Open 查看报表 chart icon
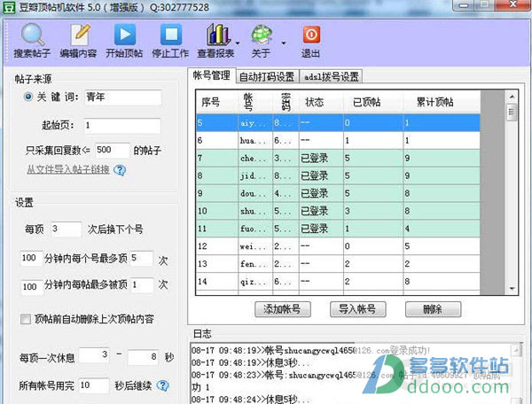Image resolution: width=532 pixels, height=404 pixels. [x=217, y=35]
